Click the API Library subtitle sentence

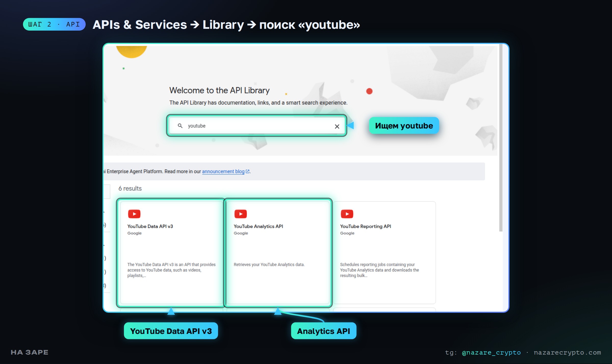pyautogui.click(x=258, y=103)
